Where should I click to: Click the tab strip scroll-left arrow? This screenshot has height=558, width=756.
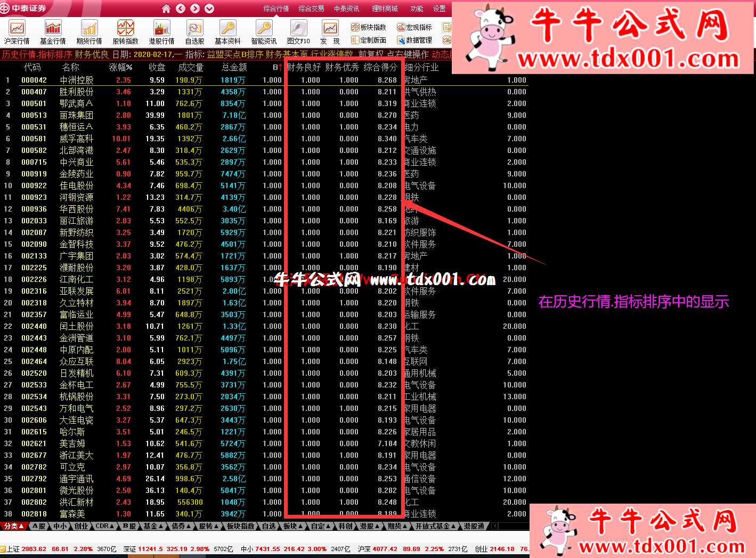tap(494, 526)
